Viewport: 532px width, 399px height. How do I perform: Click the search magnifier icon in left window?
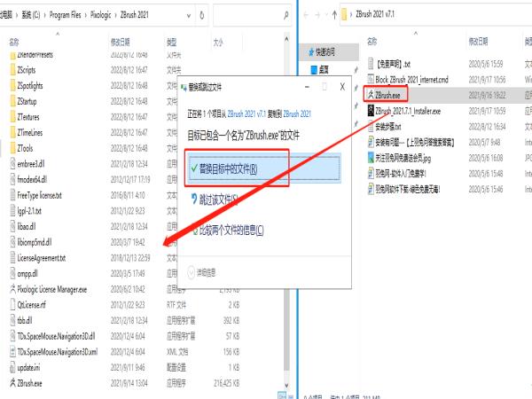(x=286, y=15)
